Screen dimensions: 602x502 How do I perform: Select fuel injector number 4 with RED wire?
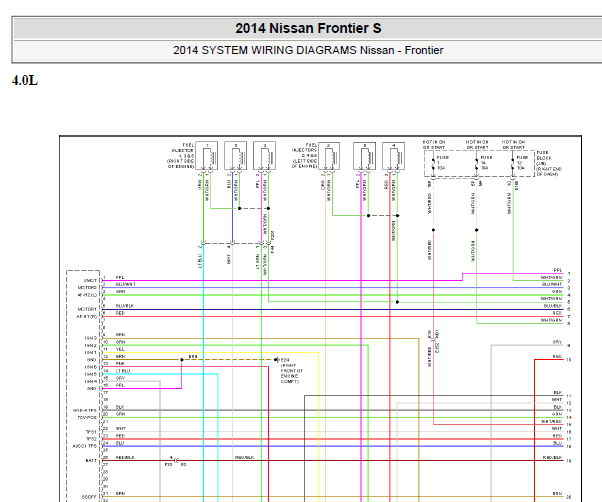394,155
